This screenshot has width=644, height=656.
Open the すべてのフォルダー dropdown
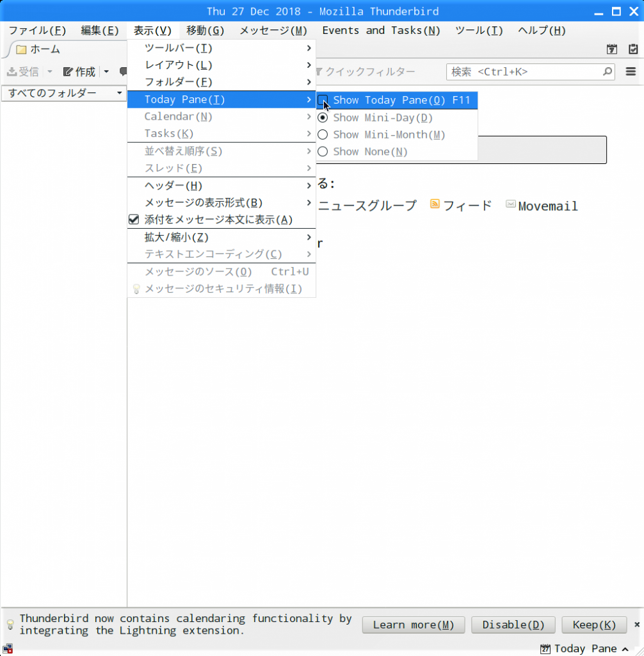click(64, 93)
